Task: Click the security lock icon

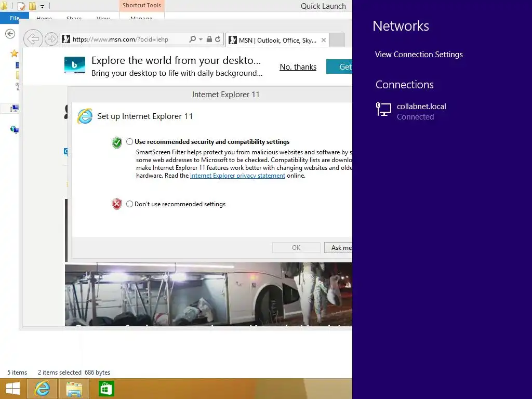Action: (x=209, y=39)
